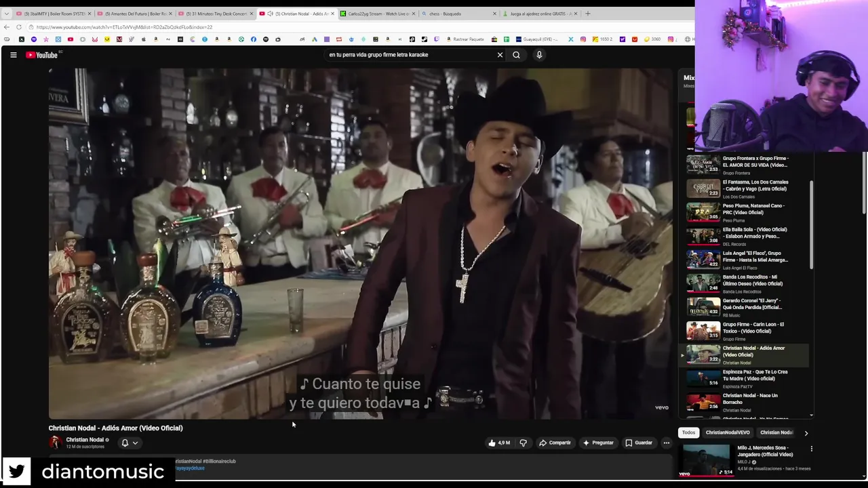
Task: Dislike the video with thumbs-down icon
Action: click(x=523, y=443)
